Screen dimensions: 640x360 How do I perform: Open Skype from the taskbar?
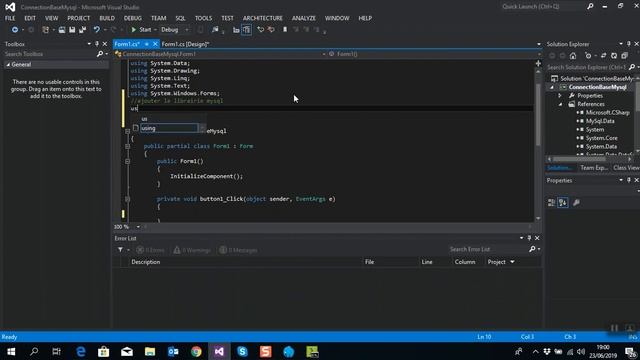242,351
